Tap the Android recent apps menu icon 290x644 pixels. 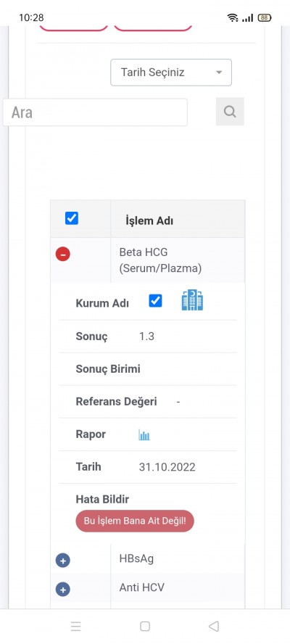pyautogui.click(x=75, y=627)
